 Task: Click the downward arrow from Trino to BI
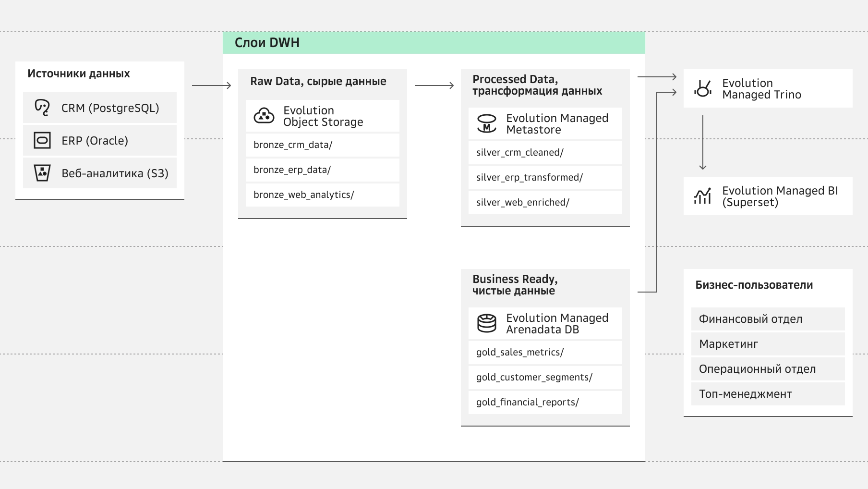click(703, 143)
